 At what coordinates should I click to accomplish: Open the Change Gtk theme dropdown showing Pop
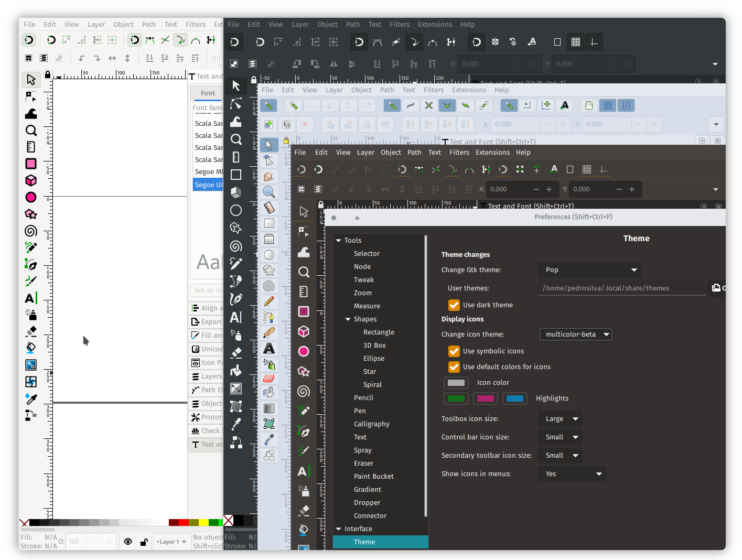(589, 270)
